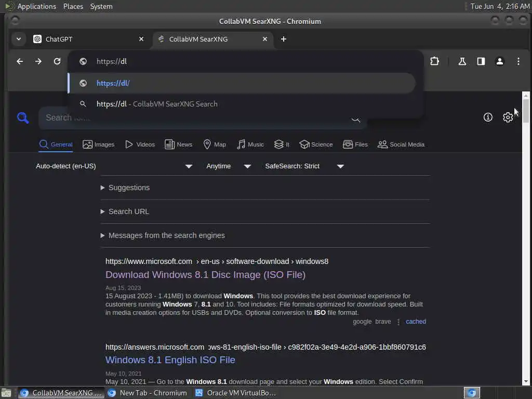Open the tab search chevron button

coord(19,39)
